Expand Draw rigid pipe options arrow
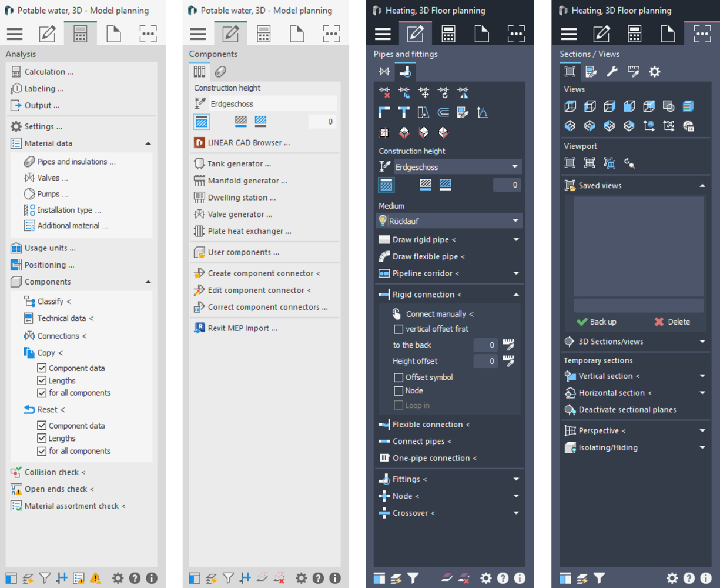 click(x=516, y=240)
